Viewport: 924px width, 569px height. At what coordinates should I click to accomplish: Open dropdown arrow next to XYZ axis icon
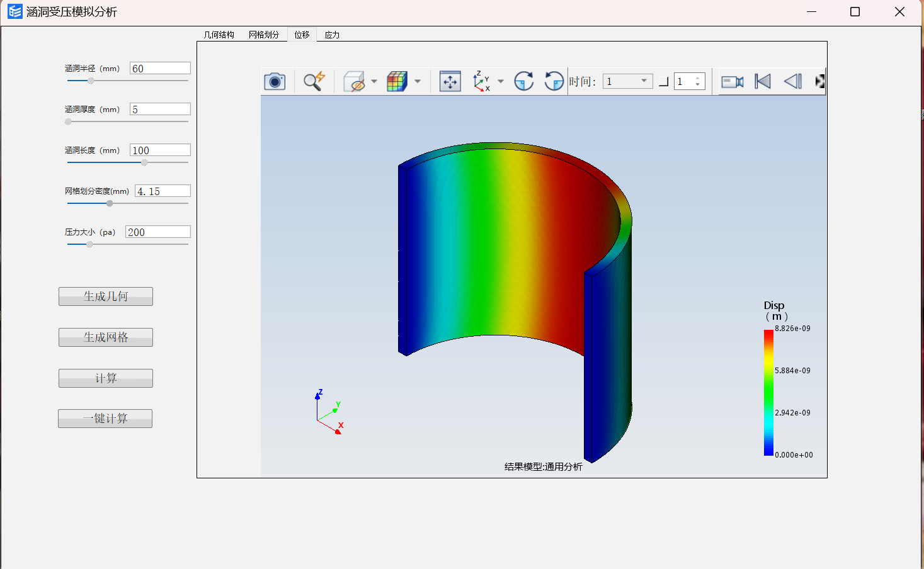[x=501, y=81]
